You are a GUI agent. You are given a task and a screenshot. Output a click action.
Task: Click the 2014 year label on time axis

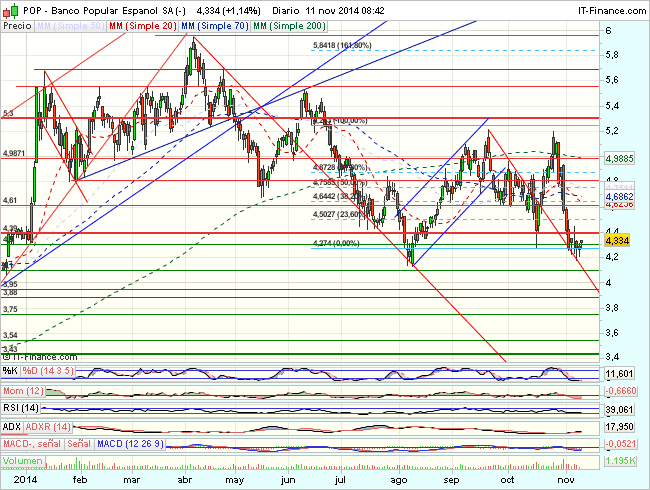tap(25, 480)
